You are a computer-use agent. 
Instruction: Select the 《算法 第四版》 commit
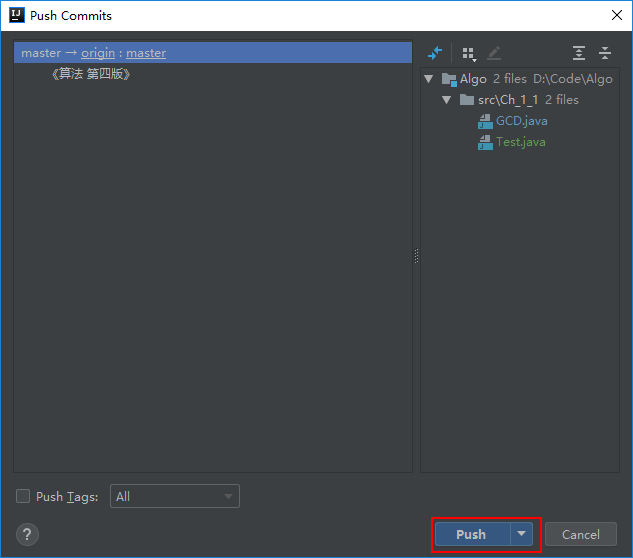coord(90,74)
